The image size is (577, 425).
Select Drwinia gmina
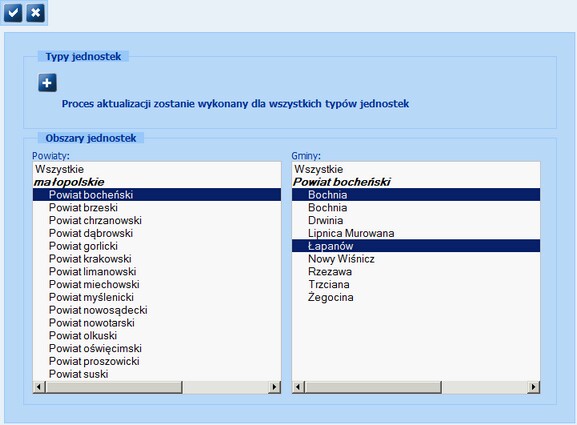click(416, 220)
